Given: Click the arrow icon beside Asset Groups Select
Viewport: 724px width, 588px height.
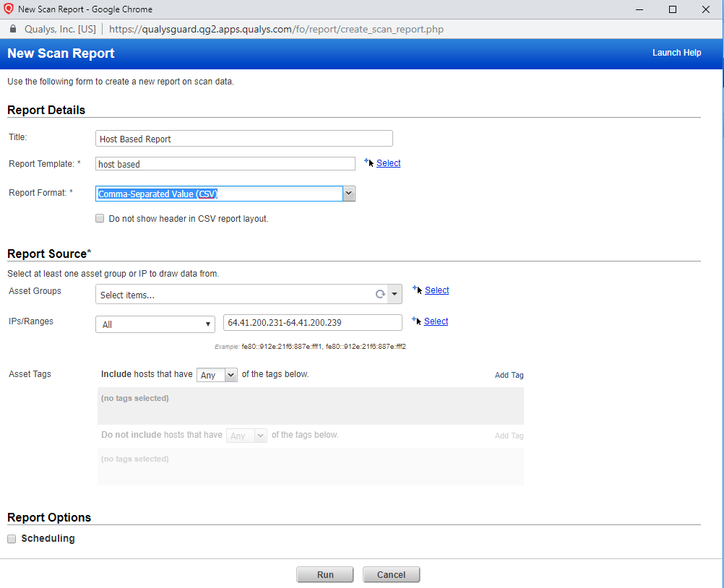Looking at the screenshot, I should [418, 290].
